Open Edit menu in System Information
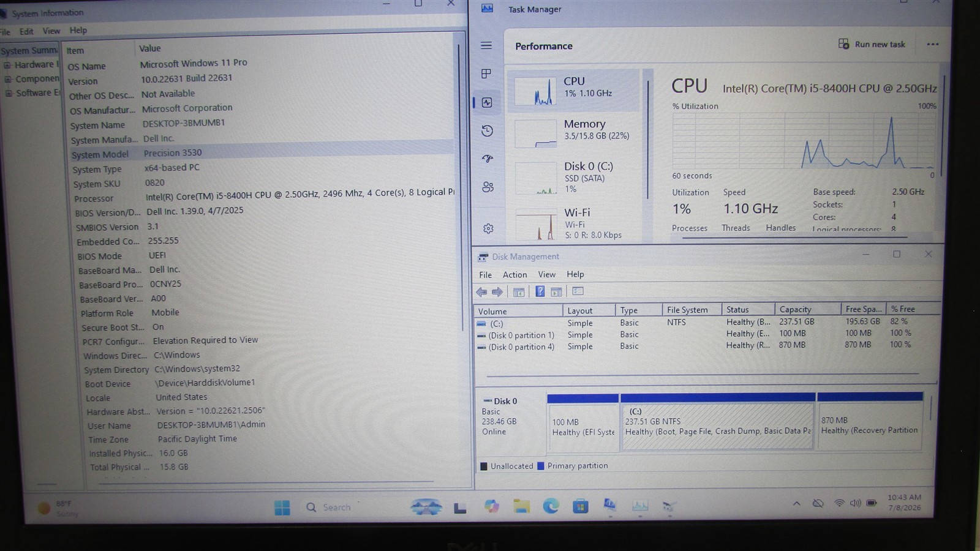 click(x=26, y=31)
